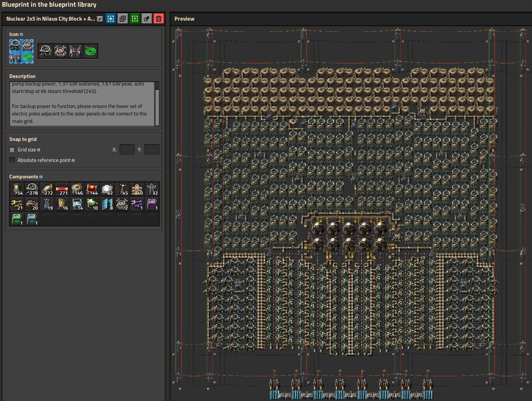Screen dimensions: 532x401
Task: Click the blueprint's main icon thumbnail
Action: coord(21,51)
